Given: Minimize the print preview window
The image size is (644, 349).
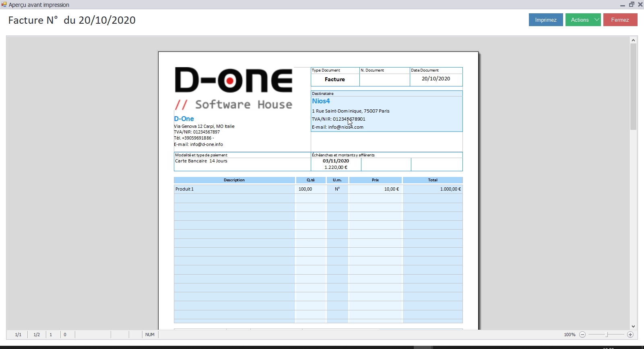Looking at the screenshot, I should pos(623,4).
